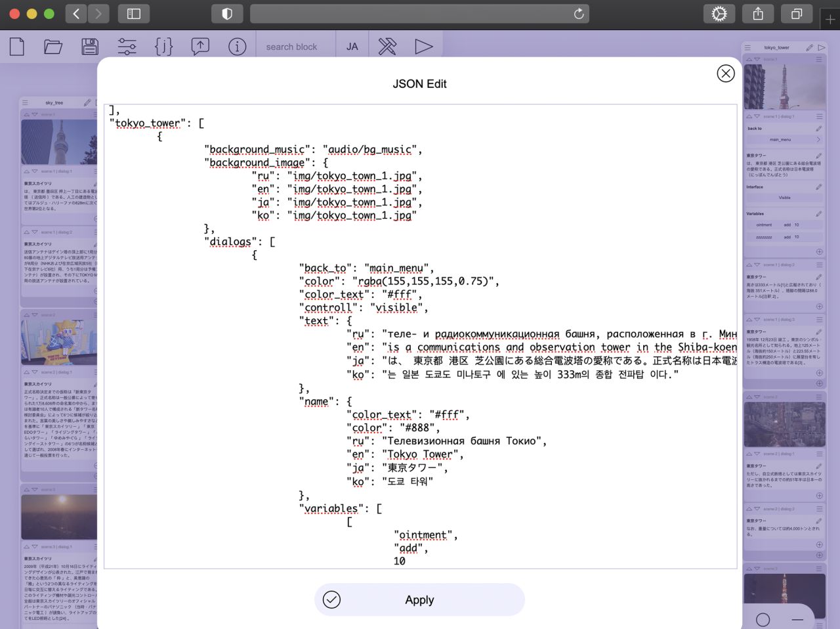Open project with the folder icon
Screen dimensions: 840x629
point(53,47)
